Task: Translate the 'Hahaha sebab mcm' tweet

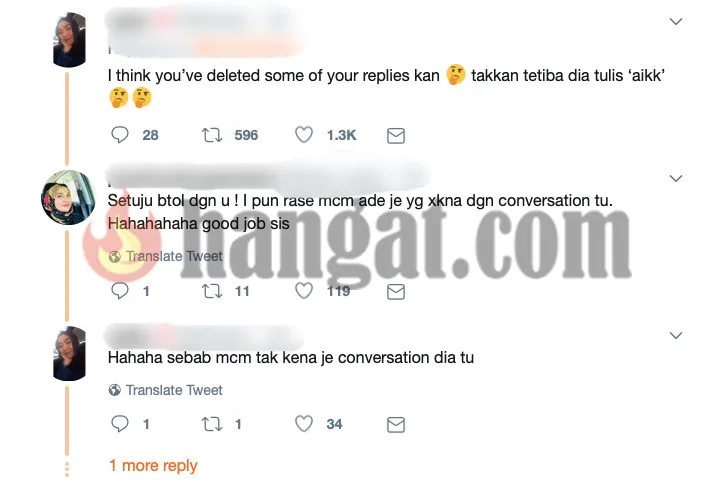Action: (166, 390)
